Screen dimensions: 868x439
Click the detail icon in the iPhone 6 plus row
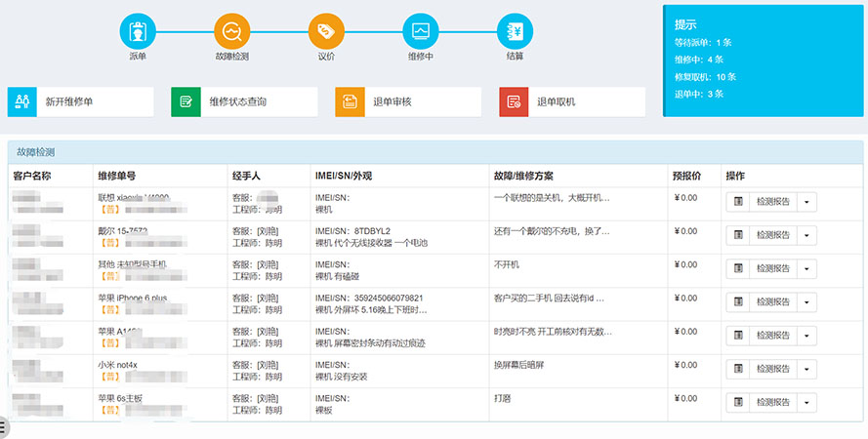click(738, 301)
